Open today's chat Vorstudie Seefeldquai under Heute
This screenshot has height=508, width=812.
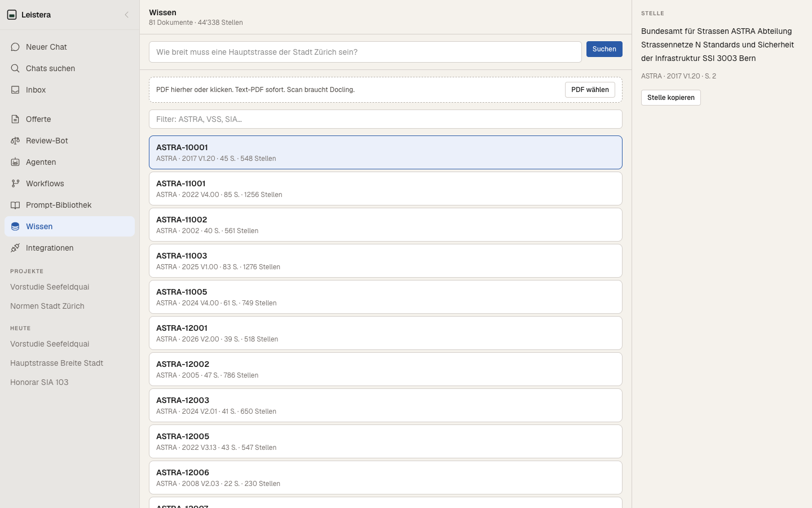point(69,344)
